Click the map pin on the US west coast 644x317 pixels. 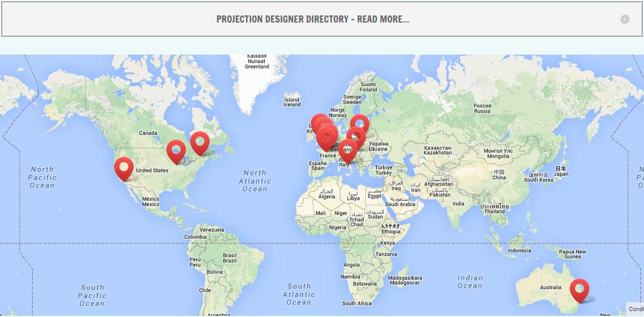[124, 169]
